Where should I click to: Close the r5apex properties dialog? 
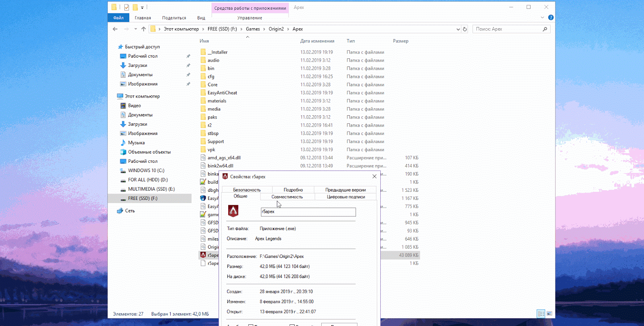[374, 176]
